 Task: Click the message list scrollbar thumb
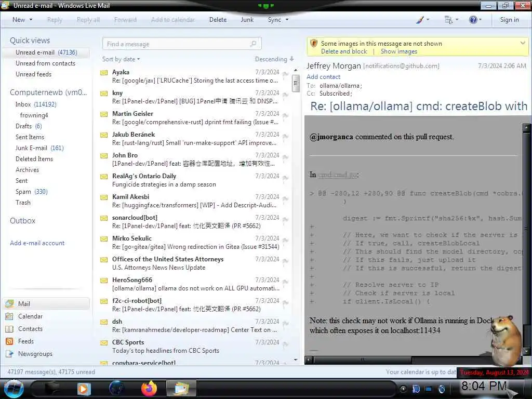coord(296,83)
